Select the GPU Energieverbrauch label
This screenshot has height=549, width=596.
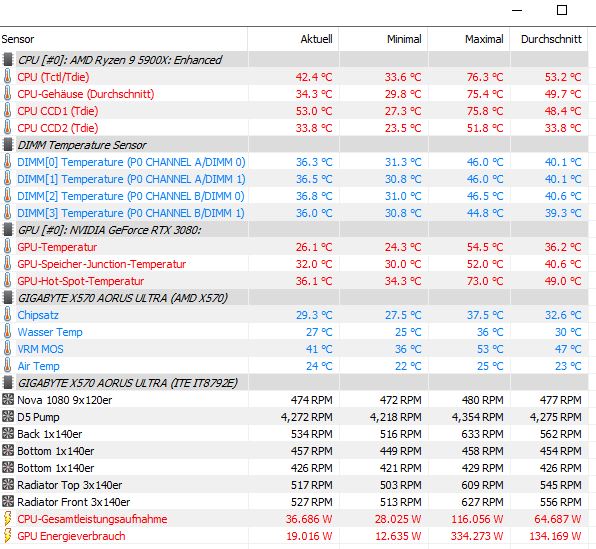[x=71, y=536]
